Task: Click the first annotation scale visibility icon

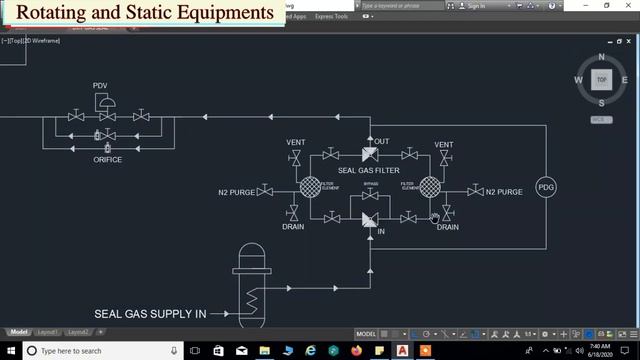Action: tap(494, 334)
